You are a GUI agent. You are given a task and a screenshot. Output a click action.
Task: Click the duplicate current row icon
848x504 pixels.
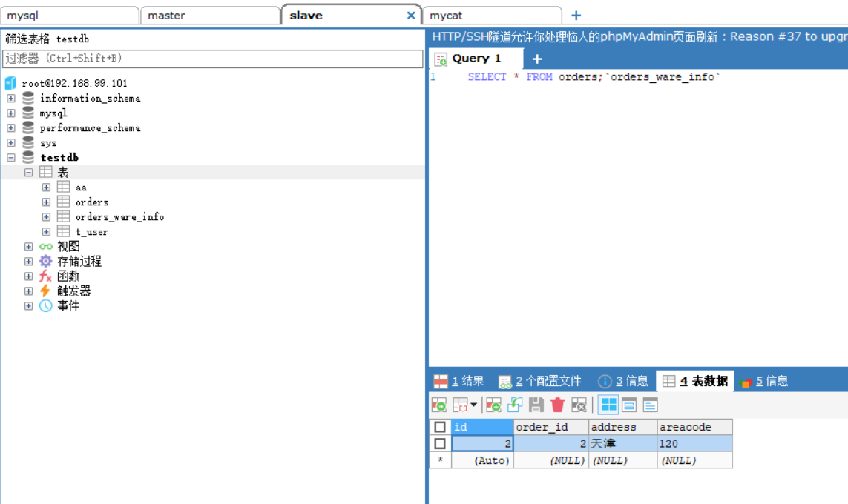(515, 405)
